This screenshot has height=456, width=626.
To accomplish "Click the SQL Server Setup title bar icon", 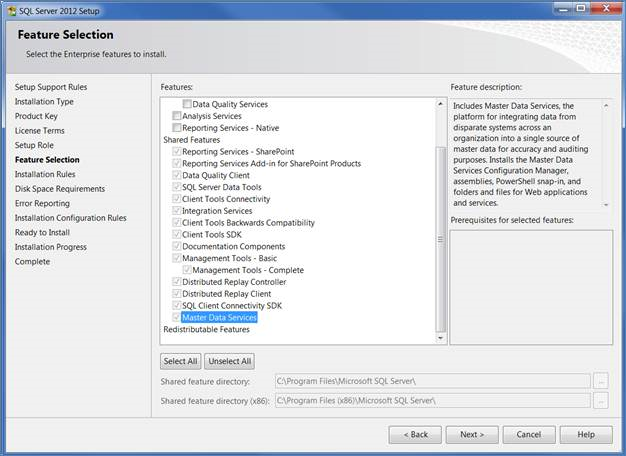I will tap(10, 9).
